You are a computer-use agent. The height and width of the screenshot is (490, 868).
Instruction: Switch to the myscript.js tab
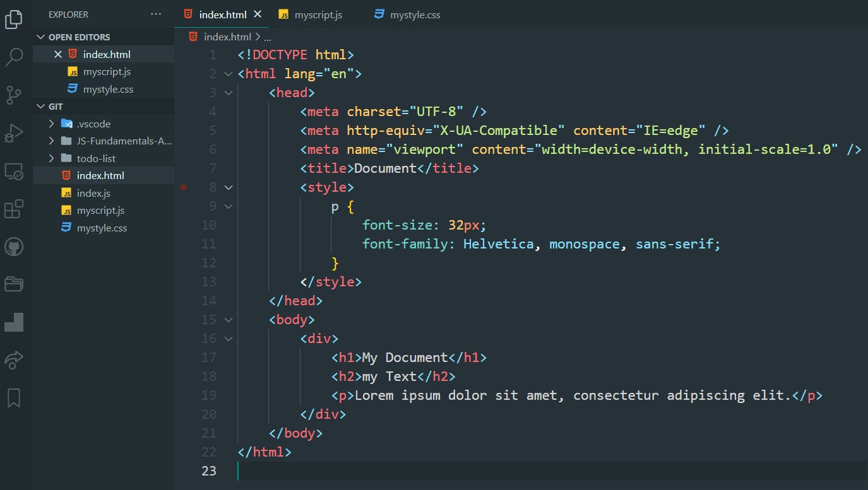tap(318, 14)
